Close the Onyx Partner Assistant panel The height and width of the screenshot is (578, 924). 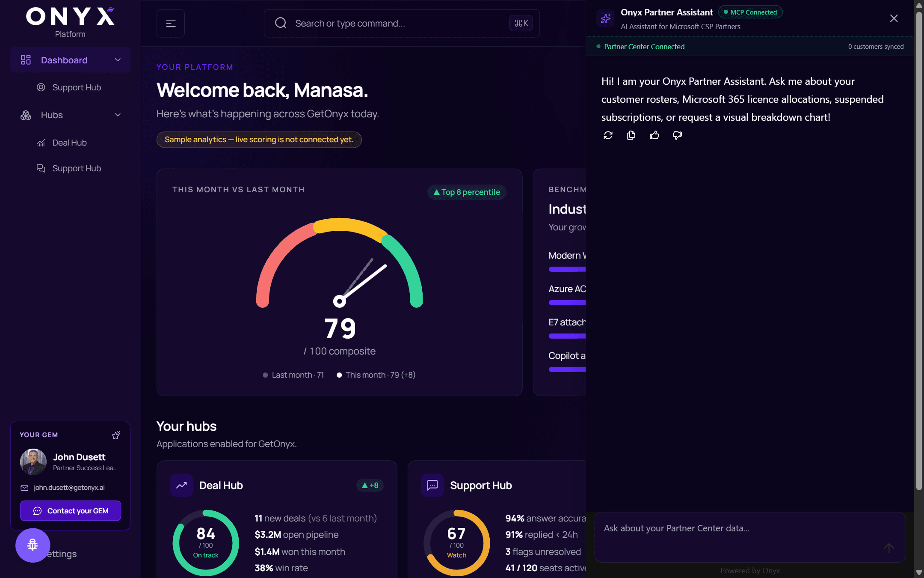[x=894, y=18]
